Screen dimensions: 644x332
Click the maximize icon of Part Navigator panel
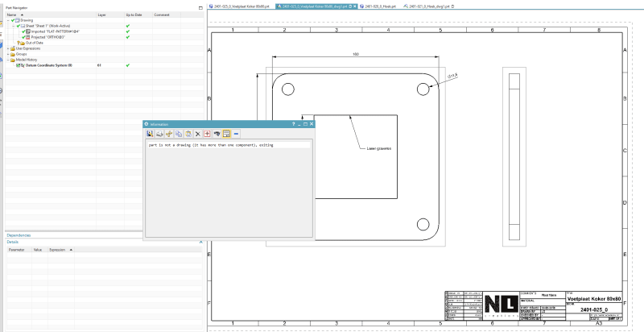click(x=200, y=8)
